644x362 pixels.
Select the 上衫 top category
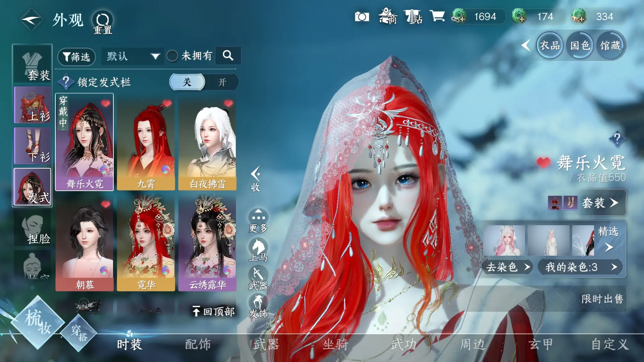click(32, 105)
